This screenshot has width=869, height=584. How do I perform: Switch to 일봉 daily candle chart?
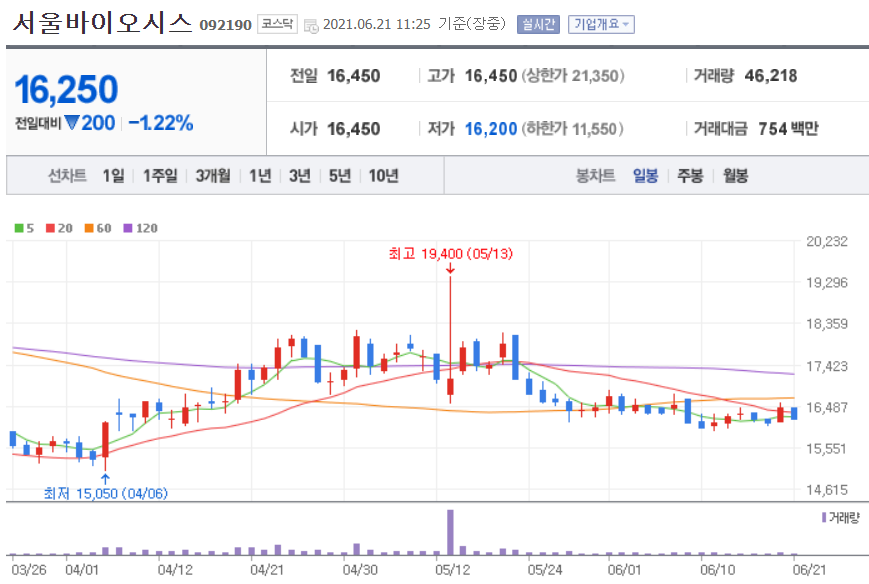point(646,176)
